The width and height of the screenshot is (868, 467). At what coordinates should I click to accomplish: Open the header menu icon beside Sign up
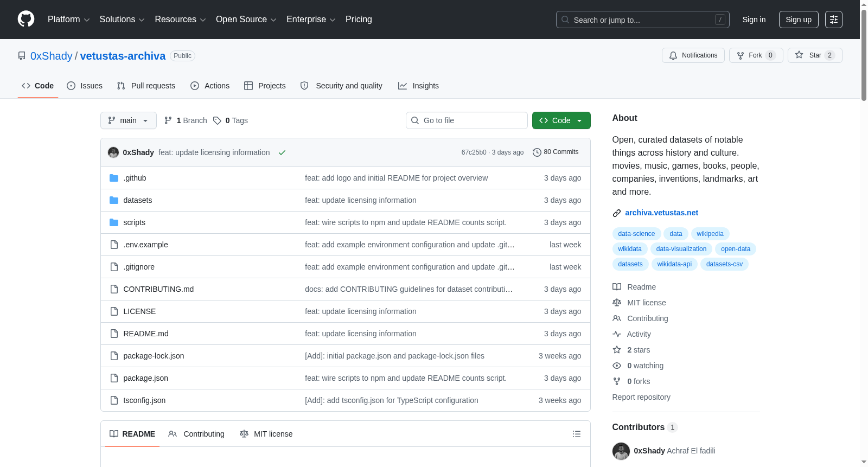pyautogui.click(x=834, y=20)
